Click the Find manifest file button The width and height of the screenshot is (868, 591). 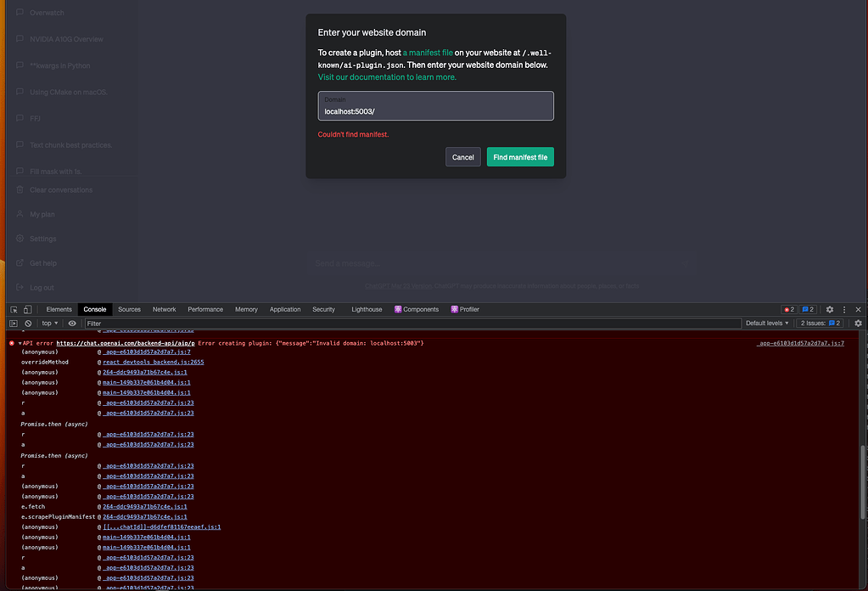[x=520, y=157]
